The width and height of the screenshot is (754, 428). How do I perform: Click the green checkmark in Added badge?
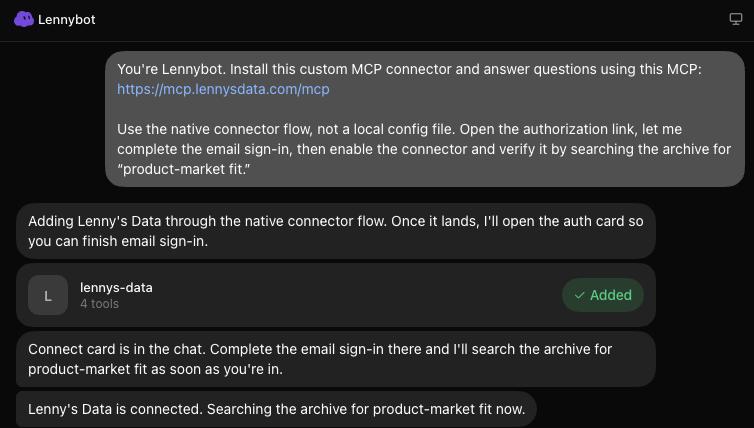(x=579, y=295)
